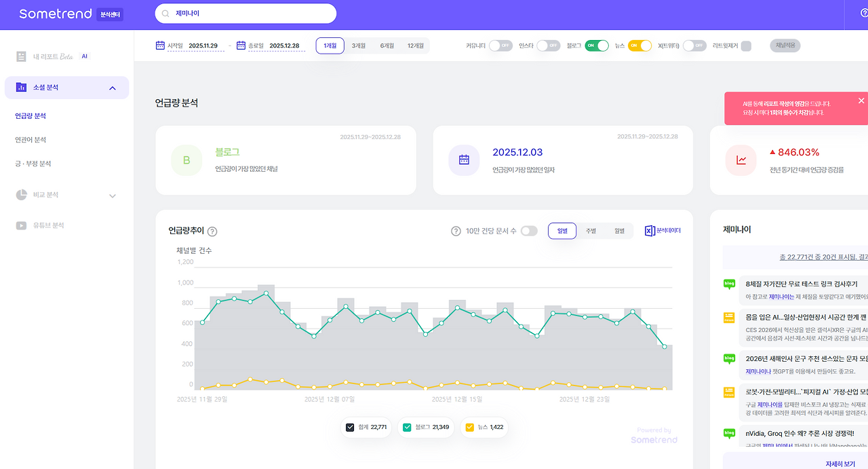This screenshot has width=868, height=469.
Task: Click the 2025.12.03 peak date text
Action: (517, 152)
